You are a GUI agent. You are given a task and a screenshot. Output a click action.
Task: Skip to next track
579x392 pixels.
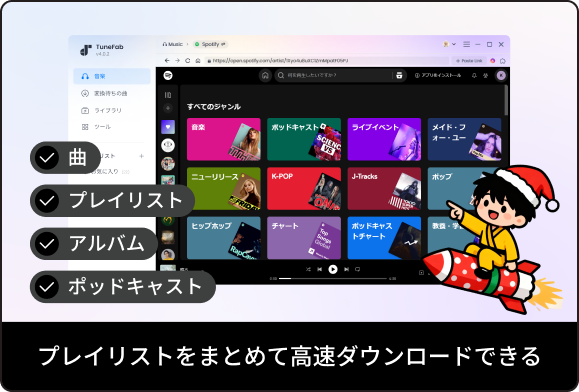(346, 269)
